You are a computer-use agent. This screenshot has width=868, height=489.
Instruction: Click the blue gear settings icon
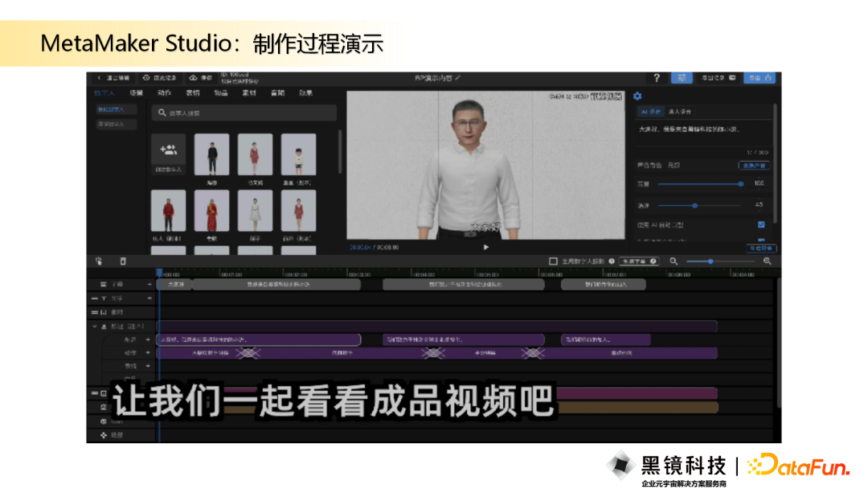tap(637, 97)
